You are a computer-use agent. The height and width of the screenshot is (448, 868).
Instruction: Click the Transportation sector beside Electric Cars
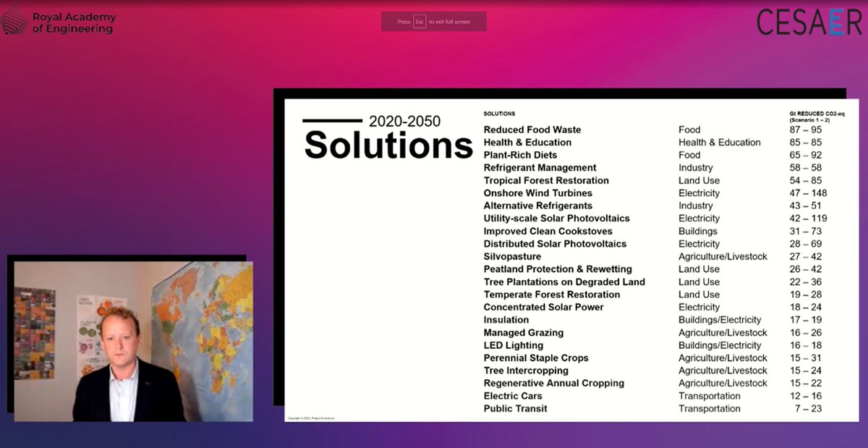(x=709, y=396)
